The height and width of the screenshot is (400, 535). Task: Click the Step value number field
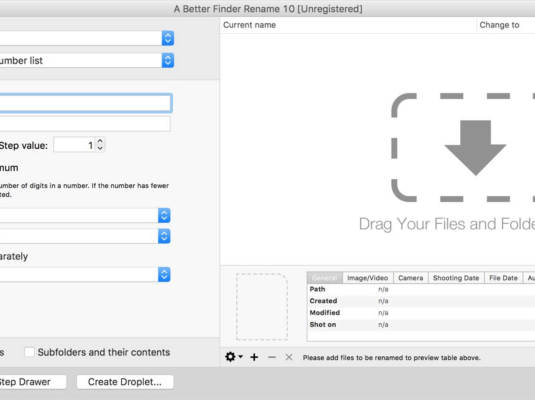pyautogui.click(x=74, y=145)
